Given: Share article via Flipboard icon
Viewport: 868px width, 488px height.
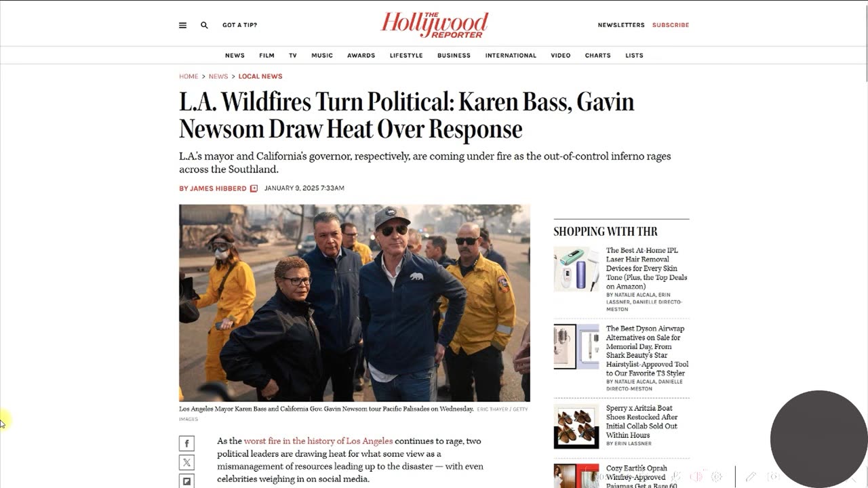Looking at the screenshot, I should point(186,481).
